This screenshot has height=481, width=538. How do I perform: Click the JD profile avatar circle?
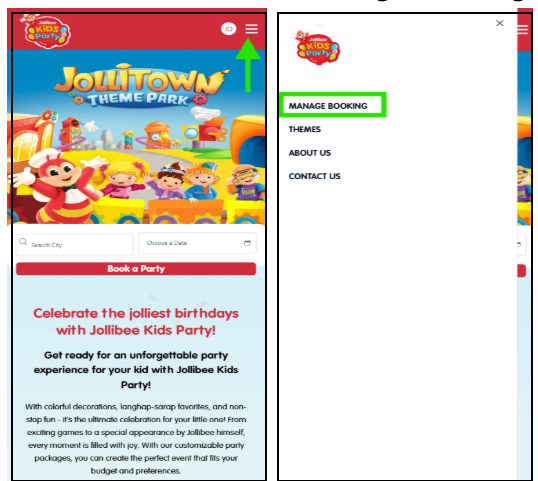tap(229, 29)
